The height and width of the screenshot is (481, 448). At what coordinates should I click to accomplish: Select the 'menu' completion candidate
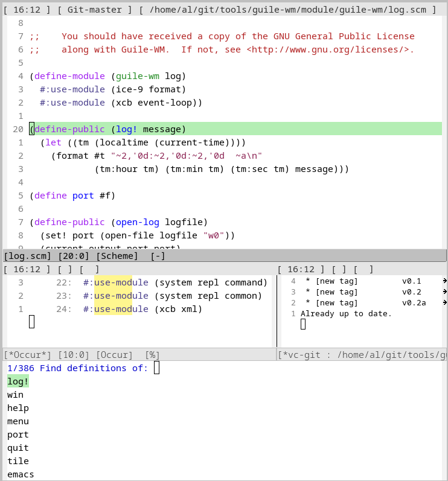pos(18,421)
